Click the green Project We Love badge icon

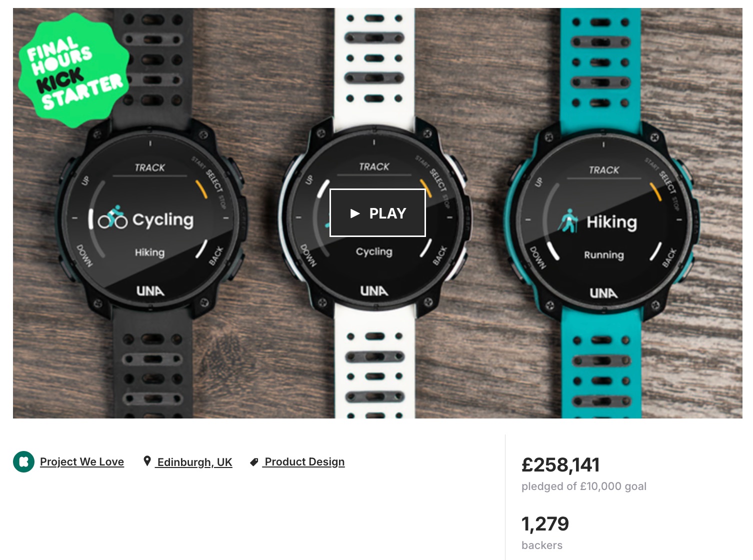tap(23, 461)
